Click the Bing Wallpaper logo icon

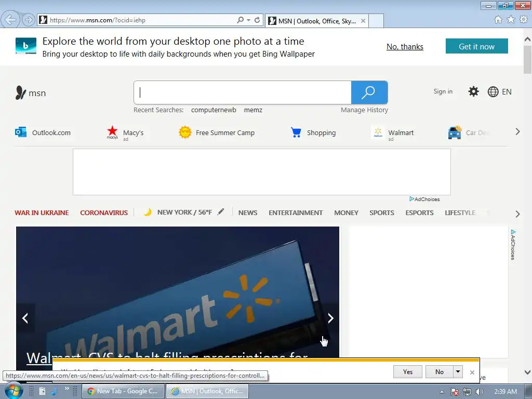pyautogui.click(x=26, y=46)
